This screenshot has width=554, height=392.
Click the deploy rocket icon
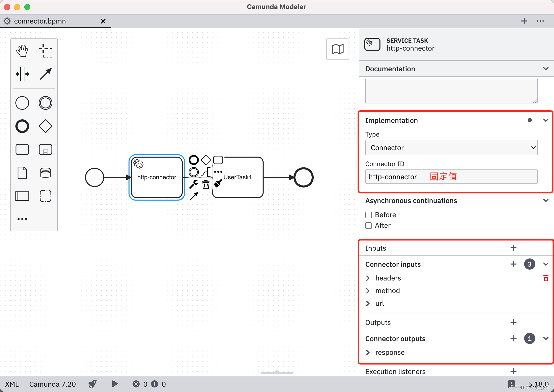point(93,384)
